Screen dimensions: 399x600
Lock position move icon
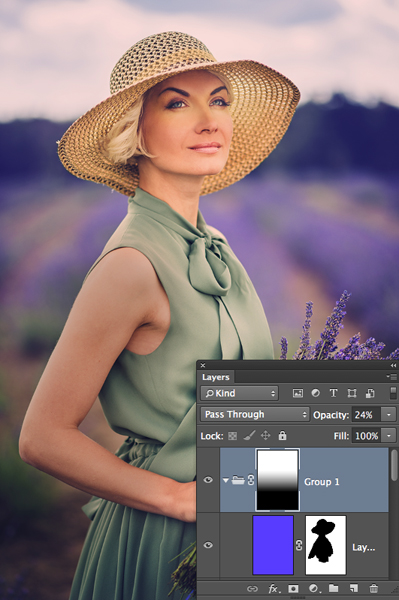(265, 435)
